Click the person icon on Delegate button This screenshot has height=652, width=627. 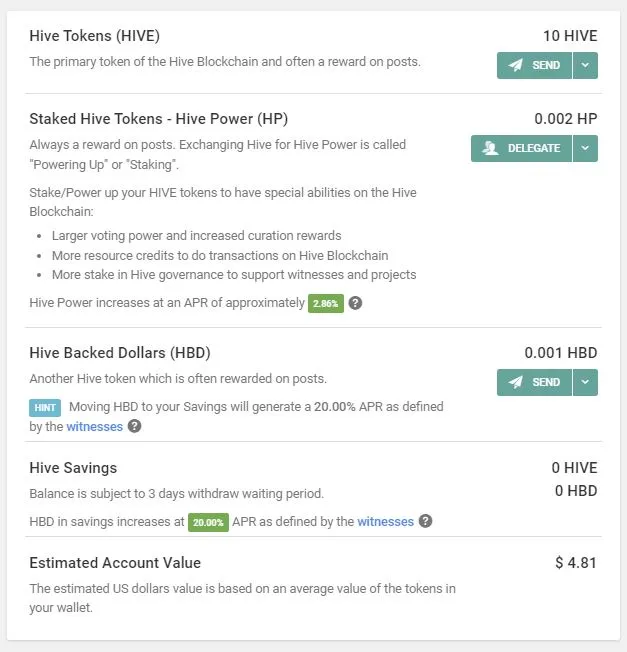[x=491, y=148]
